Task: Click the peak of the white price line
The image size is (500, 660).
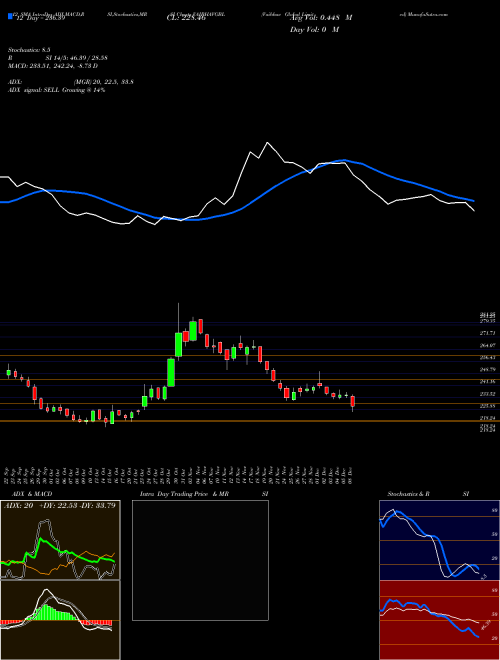Action: 267,143
